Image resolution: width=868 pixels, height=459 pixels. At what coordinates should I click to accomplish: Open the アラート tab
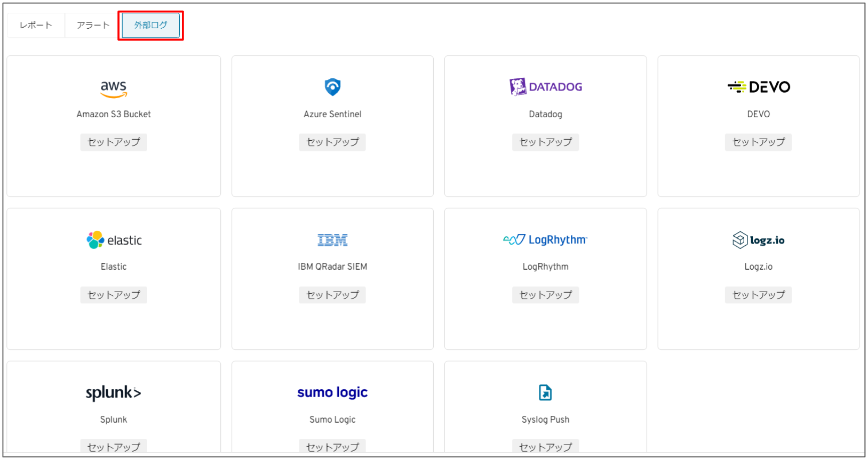click(93, 25)
